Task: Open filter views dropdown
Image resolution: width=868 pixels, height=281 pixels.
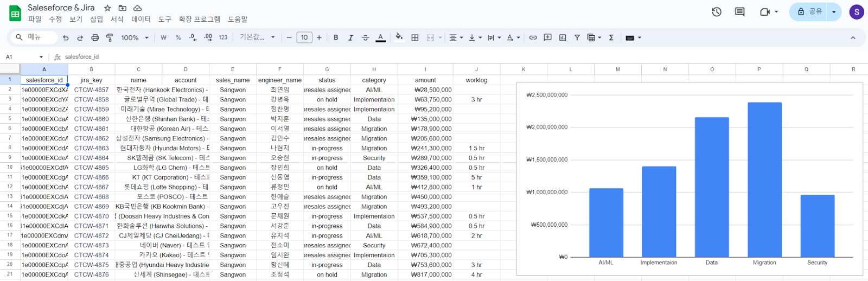Action: [x=594, y=37]
